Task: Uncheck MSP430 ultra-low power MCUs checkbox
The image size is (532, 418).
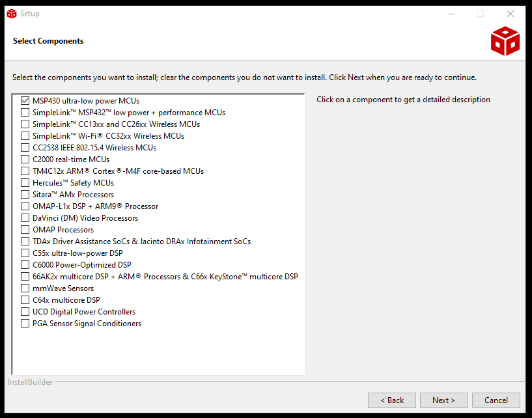Action: click(25, 101)
